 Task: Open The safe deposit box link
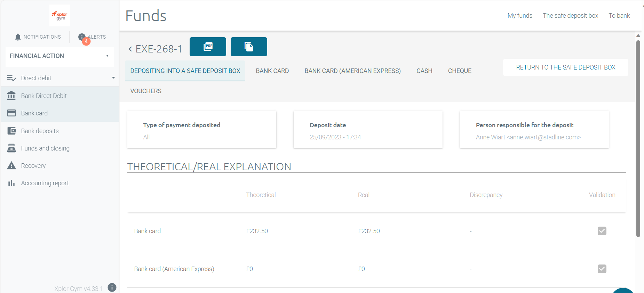[x=571, y=16]
